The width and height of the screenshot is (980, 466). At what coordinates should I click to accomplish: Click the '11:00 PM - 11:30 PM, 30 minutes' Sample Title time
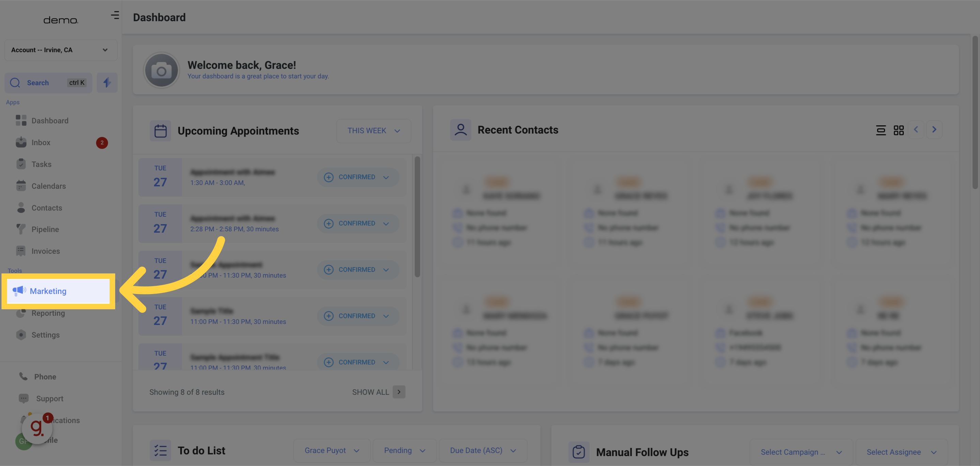[238, 322]
